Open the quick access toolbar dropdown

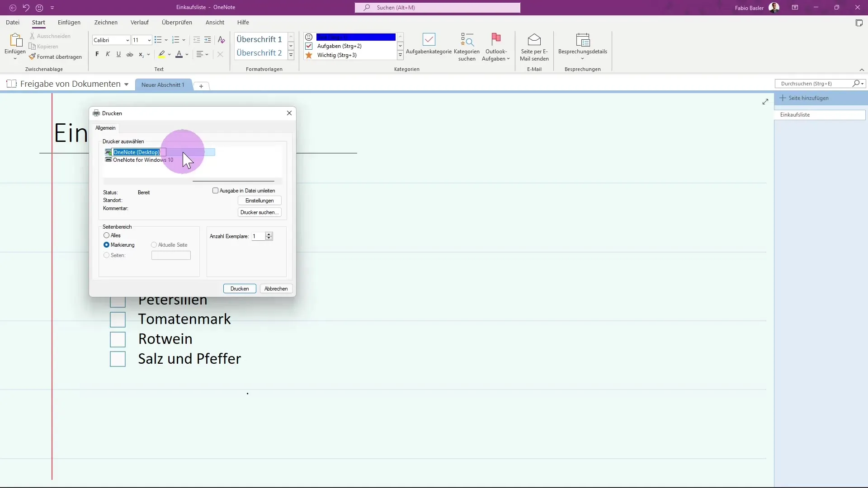52,8
